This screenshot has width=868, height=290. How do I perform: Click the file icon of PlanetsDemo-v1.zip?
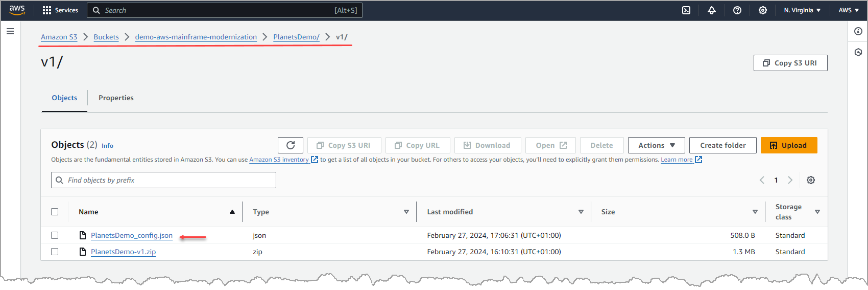pos(83,252)
